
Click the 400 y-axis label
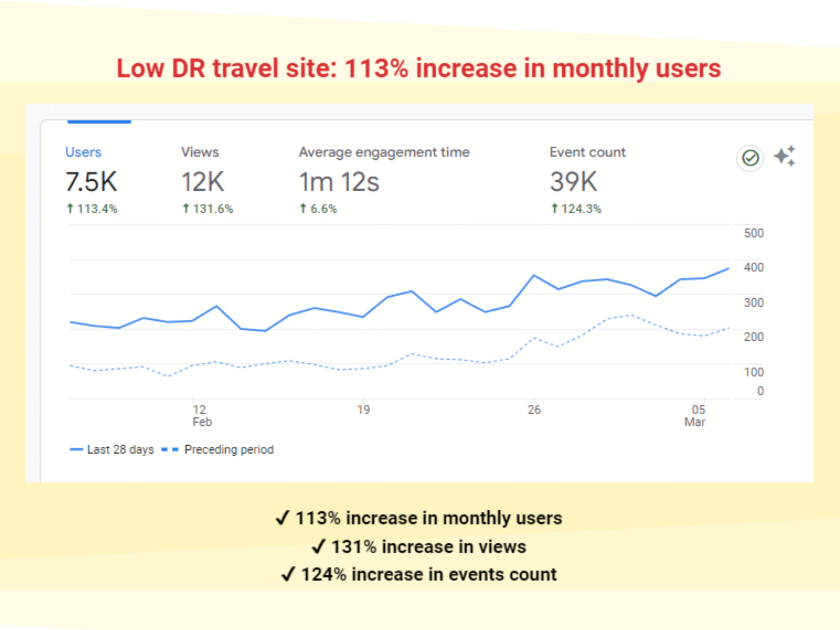(754, 267)
